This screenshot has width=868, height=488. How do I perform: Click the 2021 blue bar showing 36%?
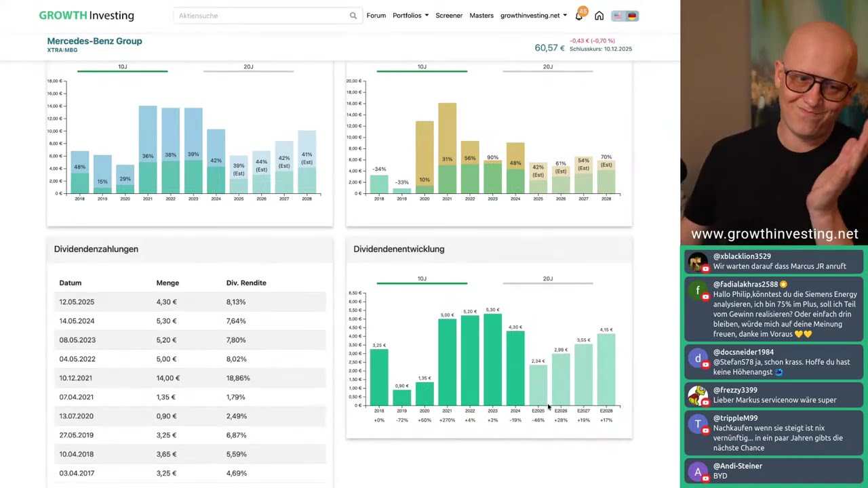coord(148,150)
